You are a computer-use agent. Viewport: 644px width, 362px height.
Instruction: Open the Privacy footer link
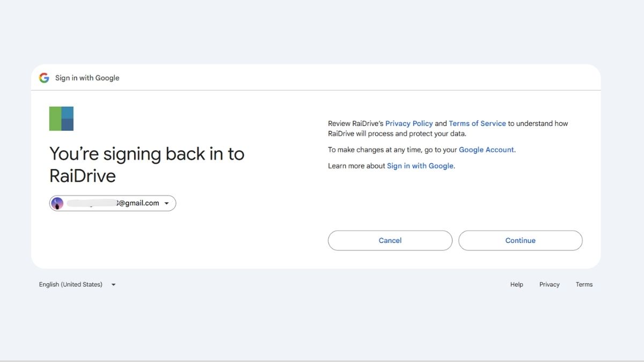pos(550,285)
